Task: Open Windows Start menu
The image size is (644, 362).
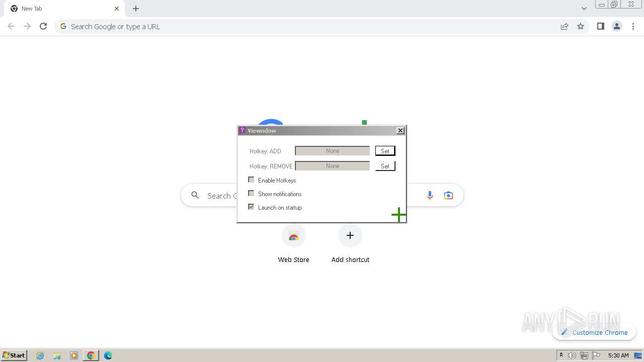Action: tap(14, 355)
